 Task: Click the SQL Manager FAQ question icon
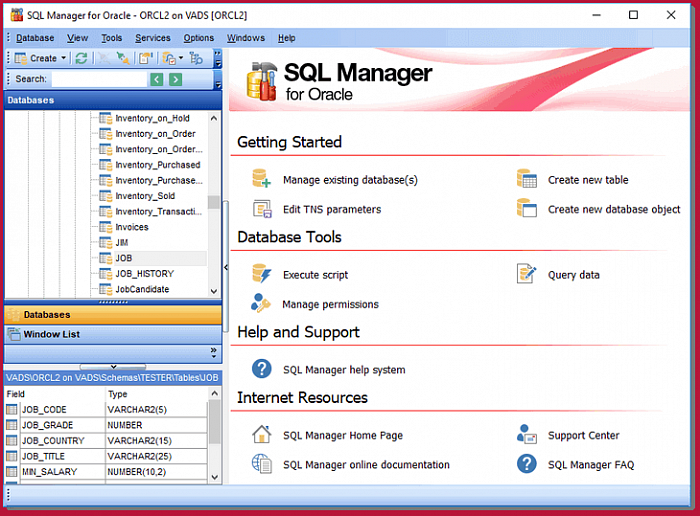click(x=527, y=463)
